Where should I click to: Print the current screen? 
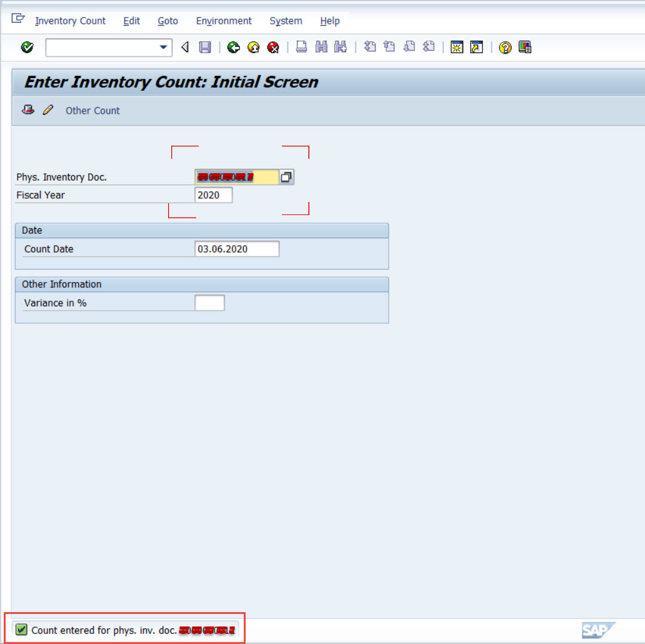pos(301,47)
